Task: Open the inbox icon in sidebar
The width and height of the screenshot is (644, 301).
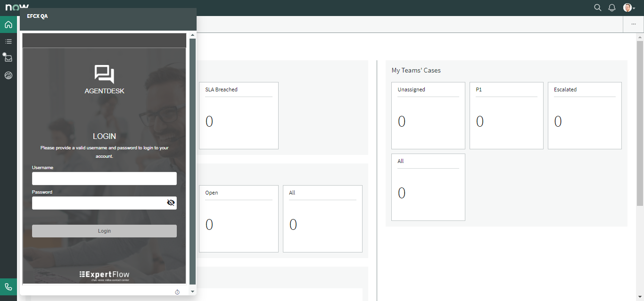Action: point(8,58)
